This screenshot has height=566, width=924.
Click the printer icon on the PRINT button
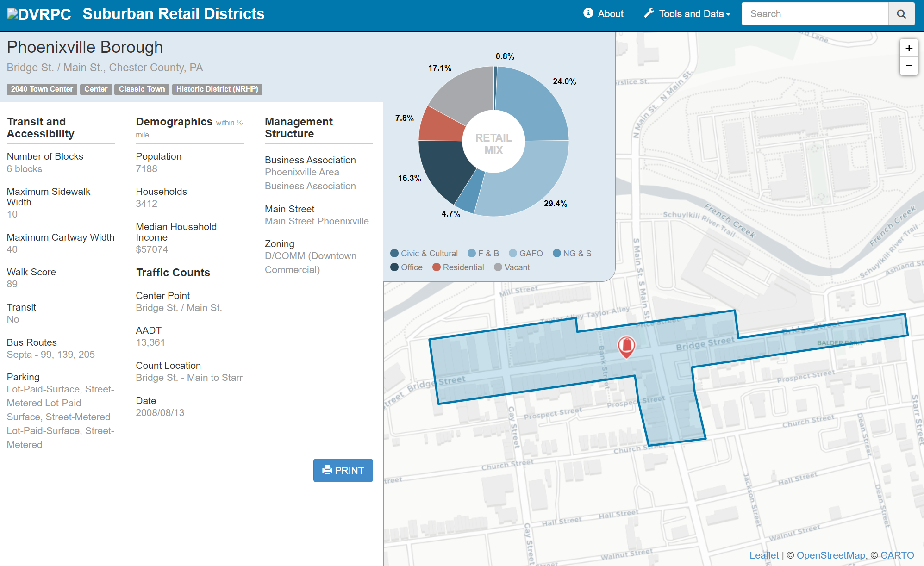click(x=327, y=470)
